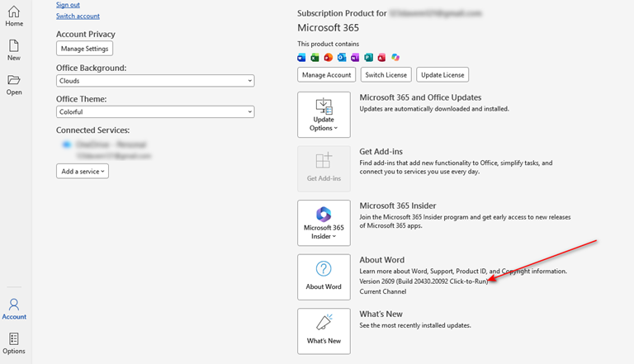Viewport: 634px width, 364px height.
Task: Expand the Add a service menu
Action: pyautogui.click(x=83, y=171)
